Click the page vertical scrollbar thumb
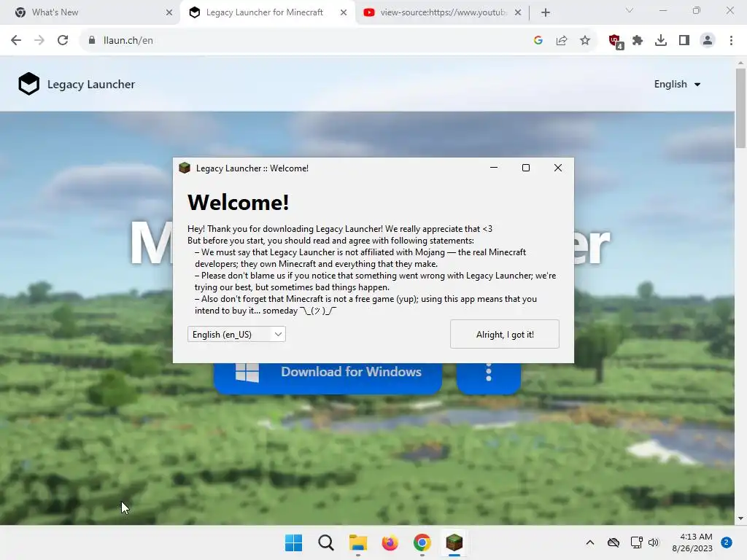 740,108
